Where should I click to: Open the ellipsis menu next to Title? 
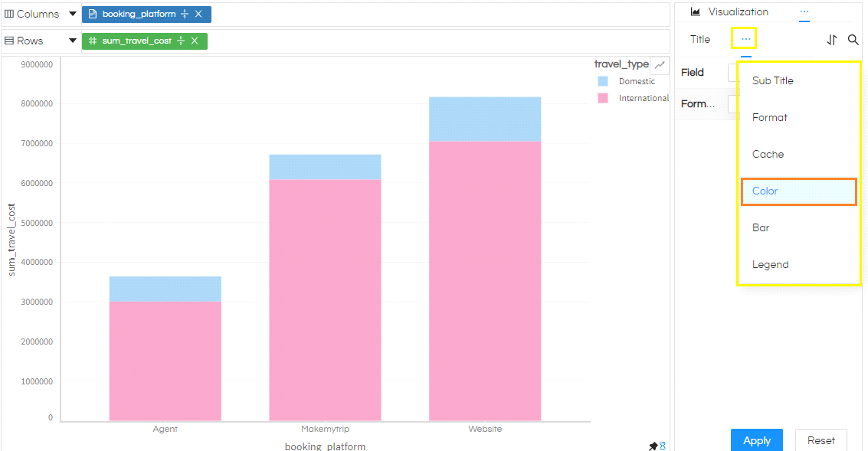tap(746, 39)
